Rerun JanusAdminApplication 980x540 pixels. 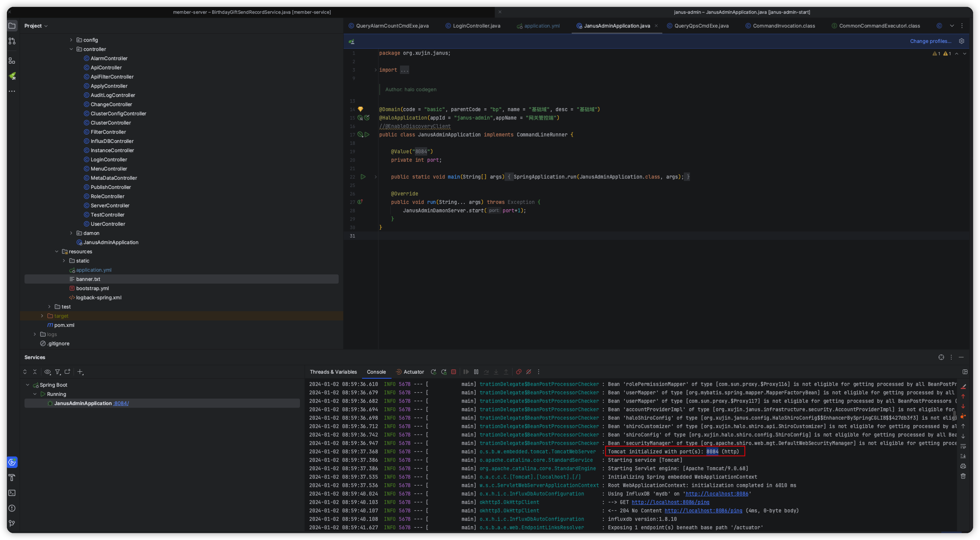[433, 372]
